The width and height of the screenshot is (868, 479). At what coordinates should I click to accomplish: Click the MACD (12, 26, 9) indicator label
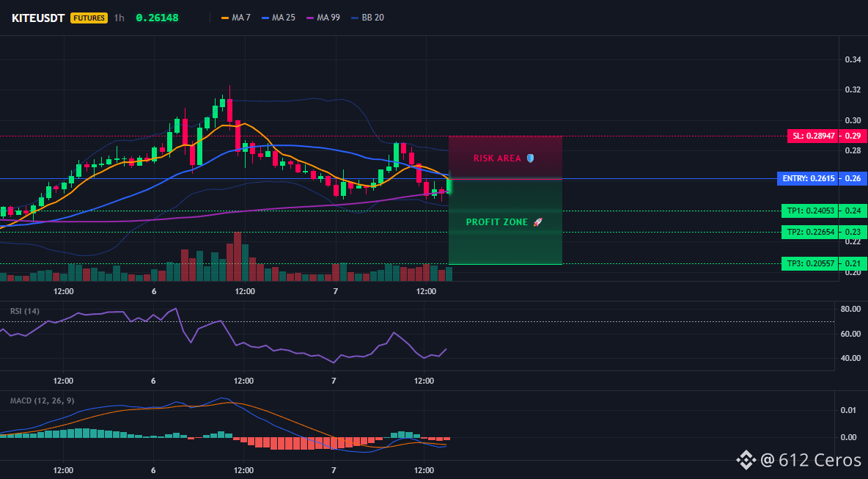click(x=42, y=401)
